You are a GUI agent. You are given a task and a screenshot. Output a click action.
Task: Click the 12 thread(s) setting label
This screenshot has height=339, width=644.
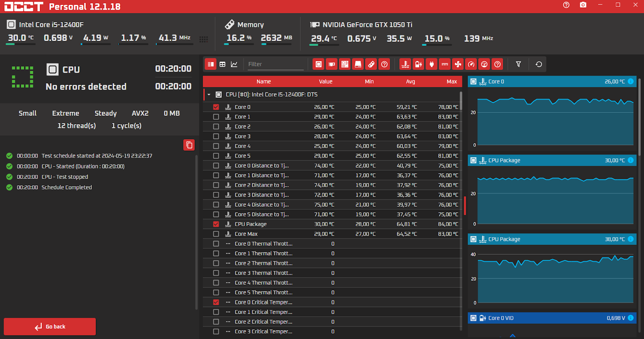pos(76,126)
